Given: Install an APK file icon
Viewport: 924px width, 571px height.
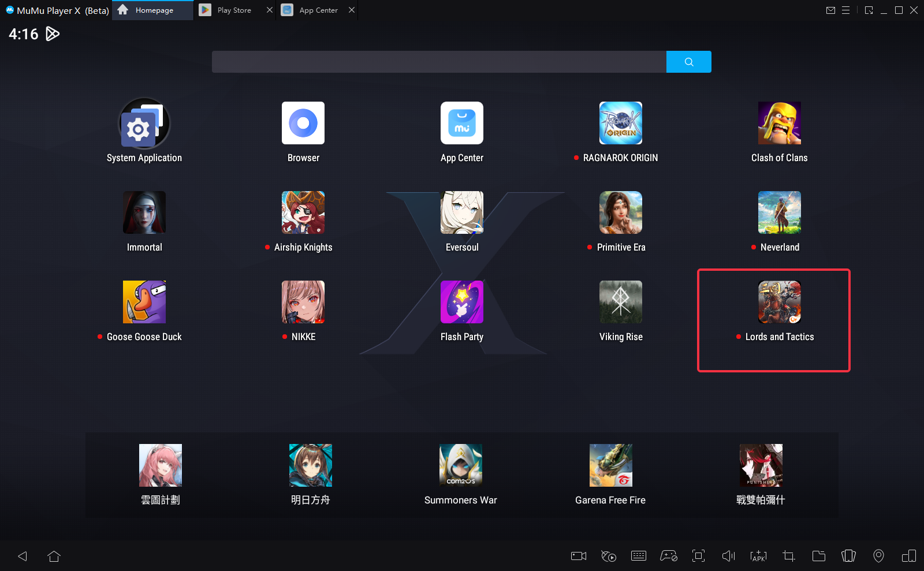Looking at the screenshot, I should click(759, 556).
